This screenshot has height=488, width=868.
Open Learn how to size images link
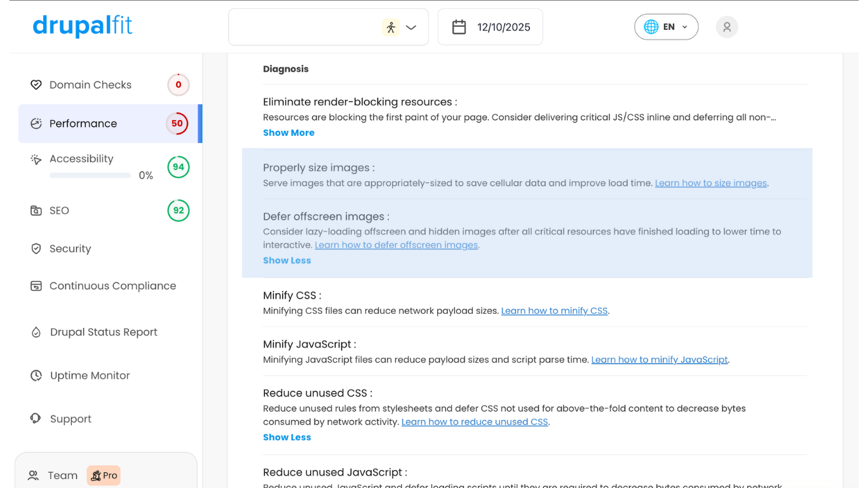pos(711,183)
